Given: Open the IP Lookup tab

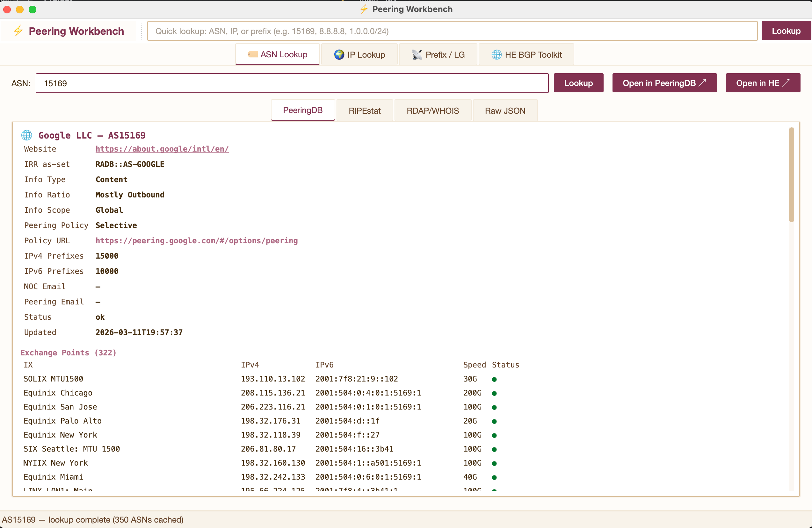Looking at the screenshot, I should (x=359, y=54).
